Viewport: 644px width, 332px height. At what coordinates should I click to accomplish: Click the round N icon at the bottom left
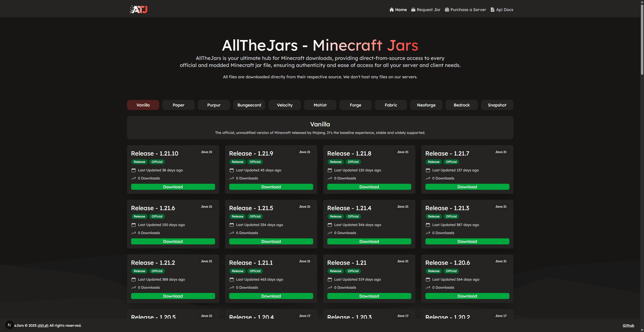click(9, 325)
